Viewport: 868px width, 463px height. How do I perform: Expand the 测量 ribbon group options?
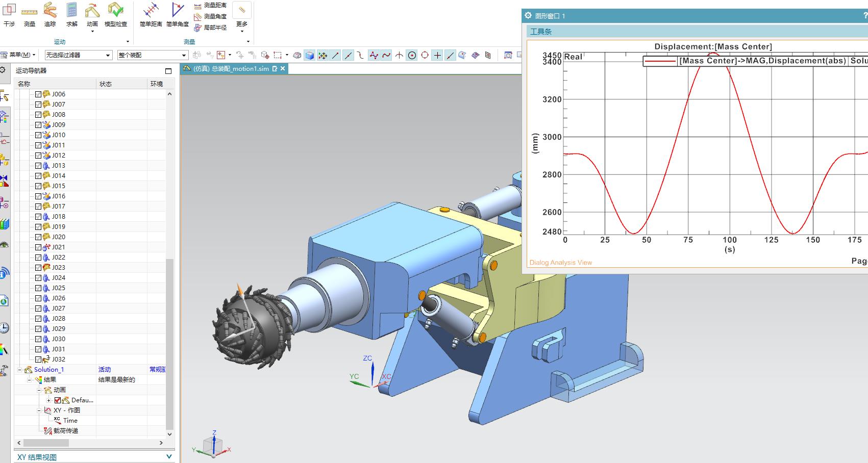click(x=249, y=42)
